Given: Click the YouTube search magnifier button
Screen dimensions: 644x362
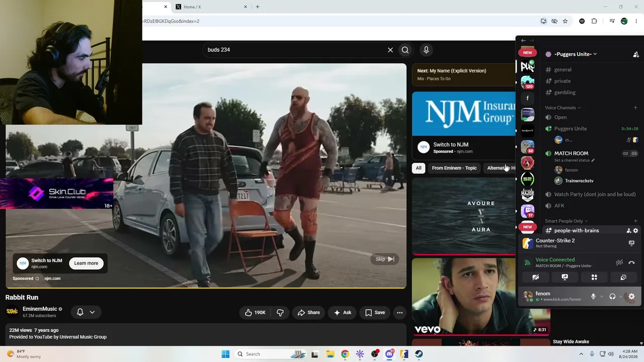Looking at the screenshot, I should tap(405, 50).
